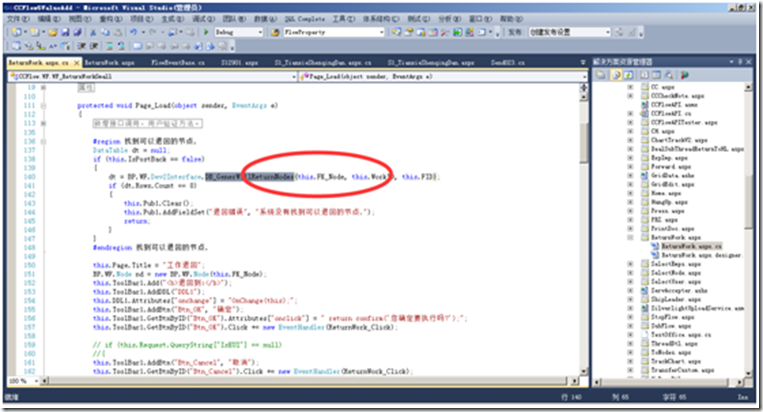Expand the collapsed region at line 113
Screen dimensions: 763x412
[x=43, y=124]
